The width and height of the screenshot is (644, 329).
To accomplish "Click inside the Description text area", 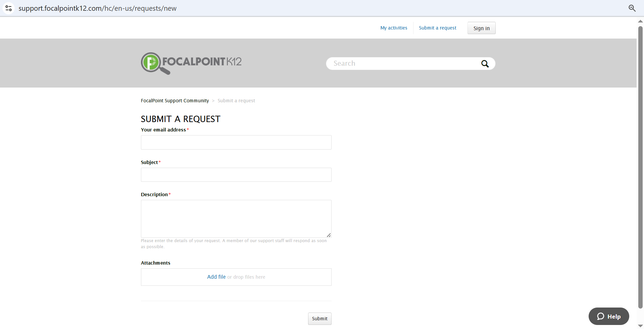I will pyautogui.click(x=236, y=219).
